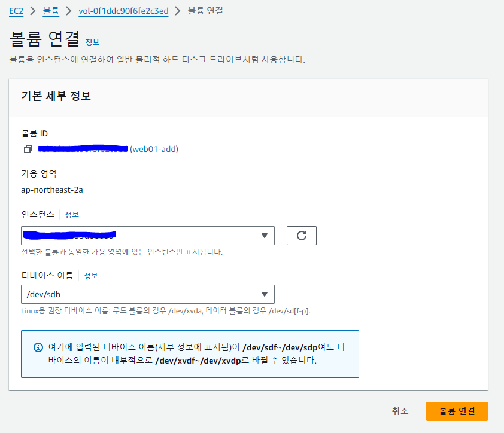Screen dimensions: 504x433
Task: Click 정보 next to the 볼륨 연결 title
Action: (x=93, y=42)
